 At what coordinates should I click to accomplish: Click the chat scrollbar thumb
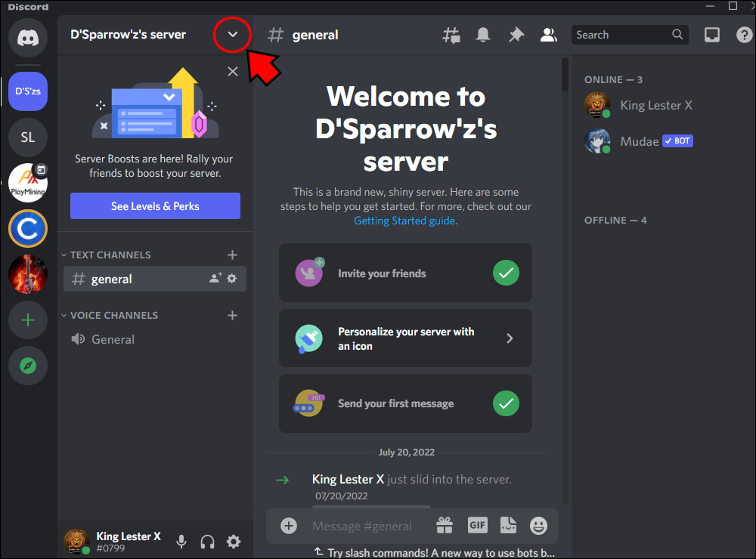pyautogui.click(x=565, y=74)
